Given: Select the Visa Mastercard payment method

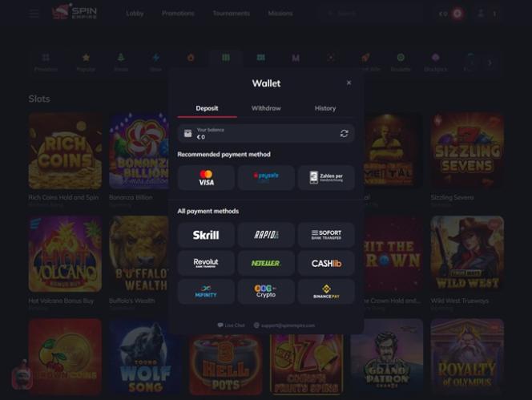Looking at the screenshot, I should (206, 178).
